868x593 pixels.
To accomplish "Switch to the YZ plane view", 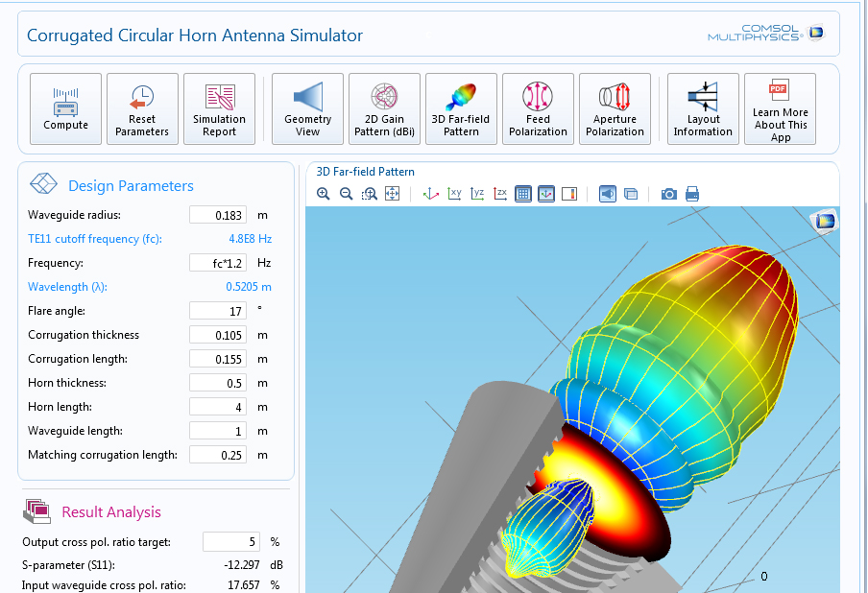I will coord(477,194).
